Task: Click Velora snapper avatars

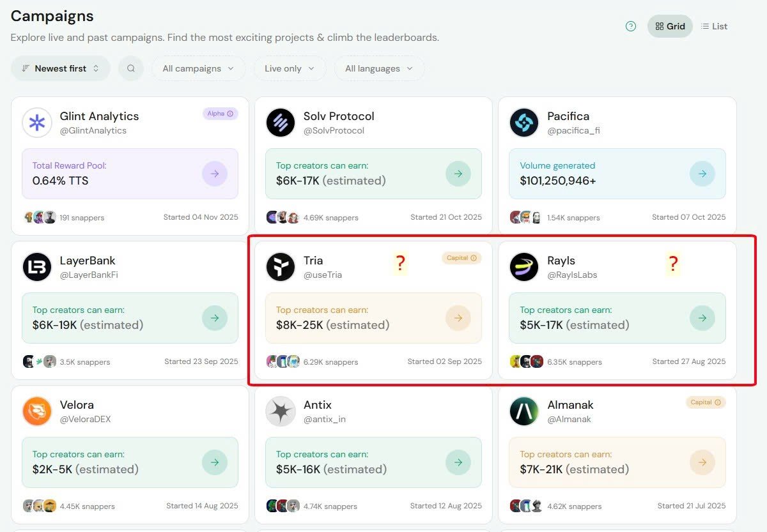Action: click(x=40, y=506)
